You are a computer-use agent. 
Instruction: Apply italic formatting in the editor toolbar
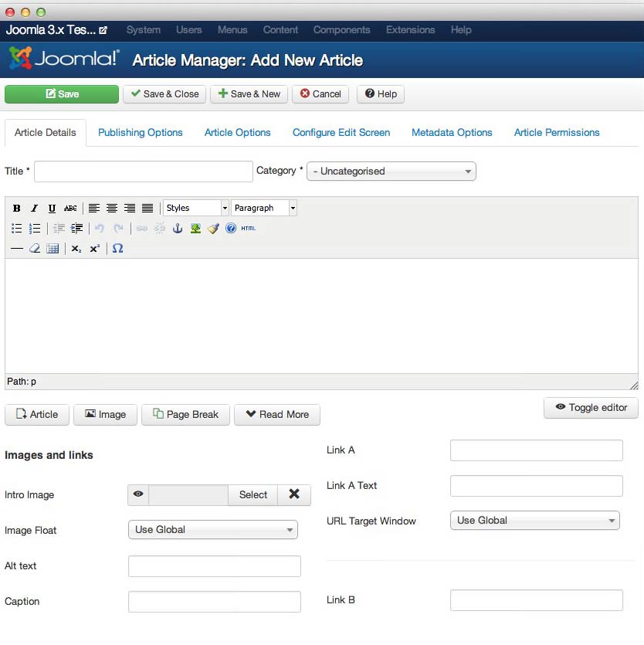coord(34,209)
